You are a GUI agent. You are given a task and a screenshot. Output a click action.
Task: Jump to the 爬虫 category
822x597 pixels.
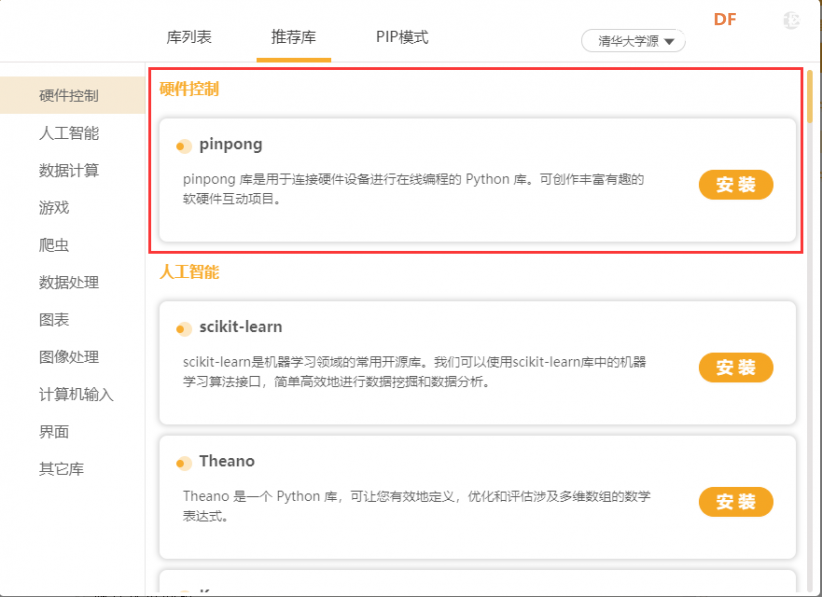click(x=54, y=245)
